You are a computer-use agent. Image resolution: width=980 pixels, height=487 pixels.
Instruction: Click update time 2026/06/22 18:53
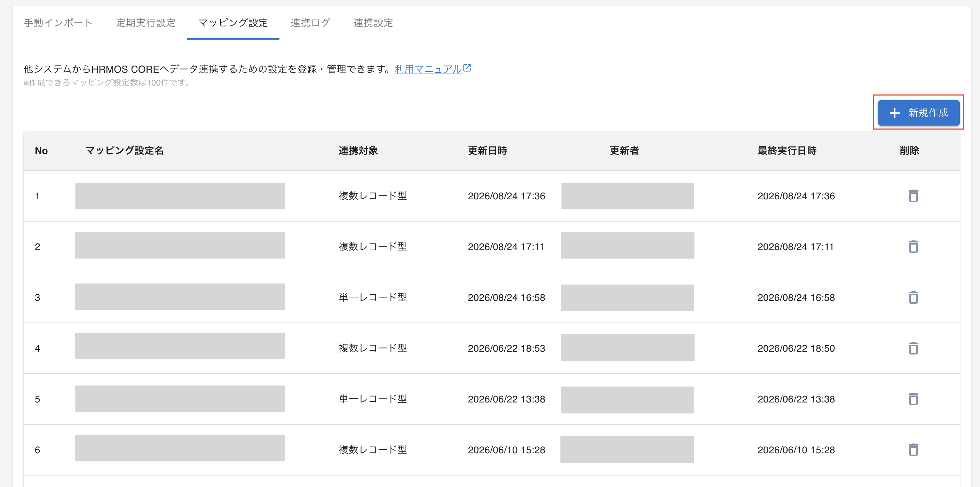506,348
